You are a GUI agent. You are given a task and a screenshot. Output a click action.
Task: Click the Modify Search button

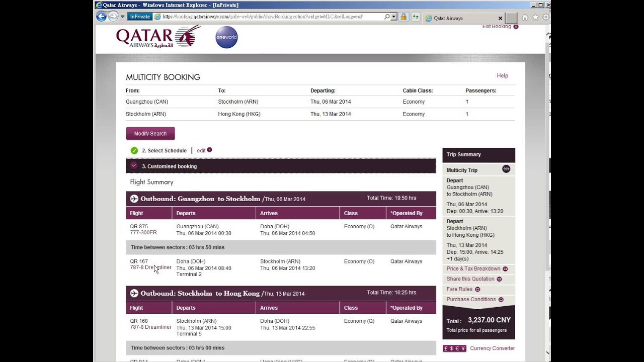tap(150, 134)
